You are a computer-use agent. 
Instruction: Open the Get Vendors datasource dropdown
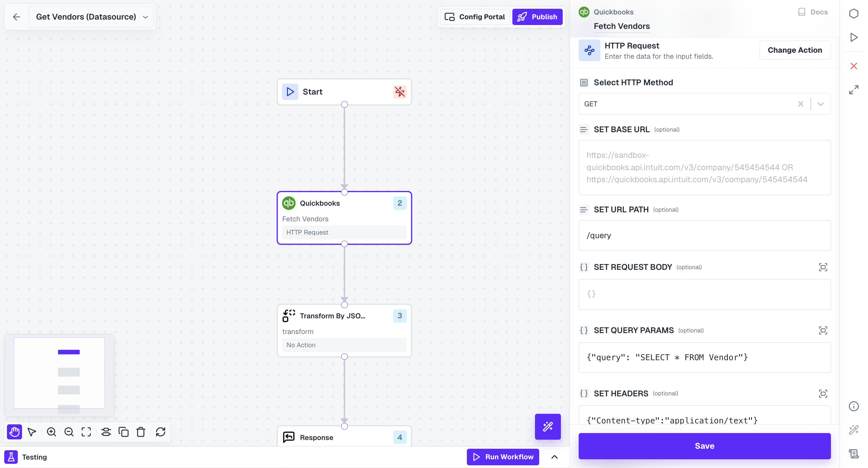tap(145, 17)
